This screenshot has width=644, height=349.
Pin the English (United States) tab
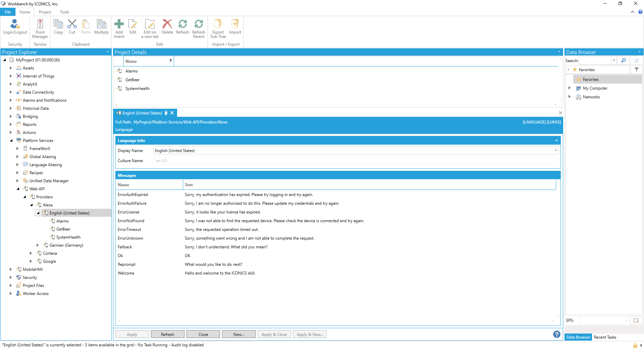pos(166,113)
